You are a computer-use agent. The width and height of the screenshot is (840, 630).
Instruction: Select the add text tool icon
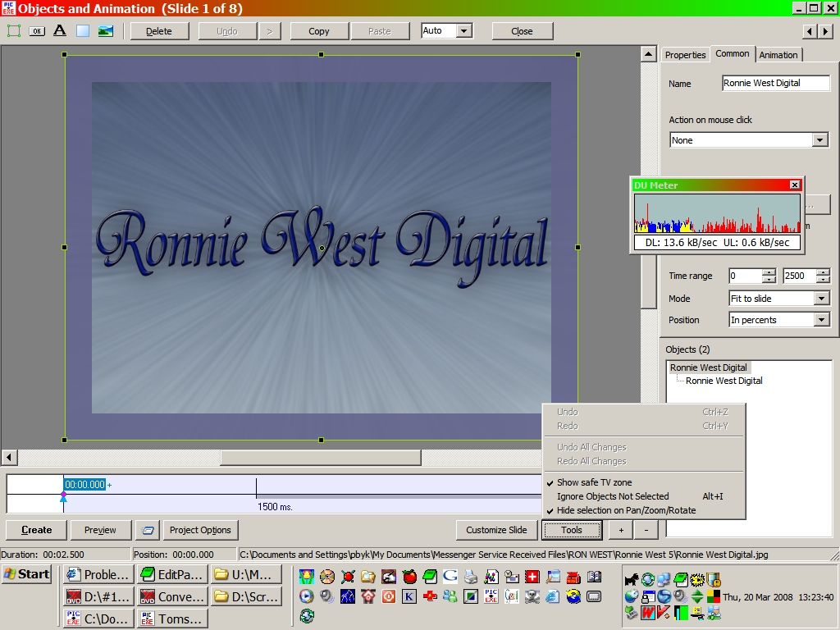coord(60,31)
